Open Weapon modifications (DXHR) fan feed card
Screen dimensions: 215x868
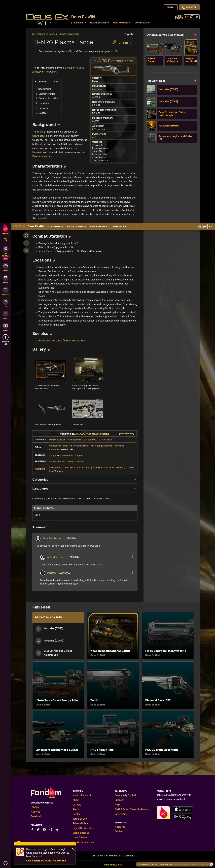[x=113, y=635]
